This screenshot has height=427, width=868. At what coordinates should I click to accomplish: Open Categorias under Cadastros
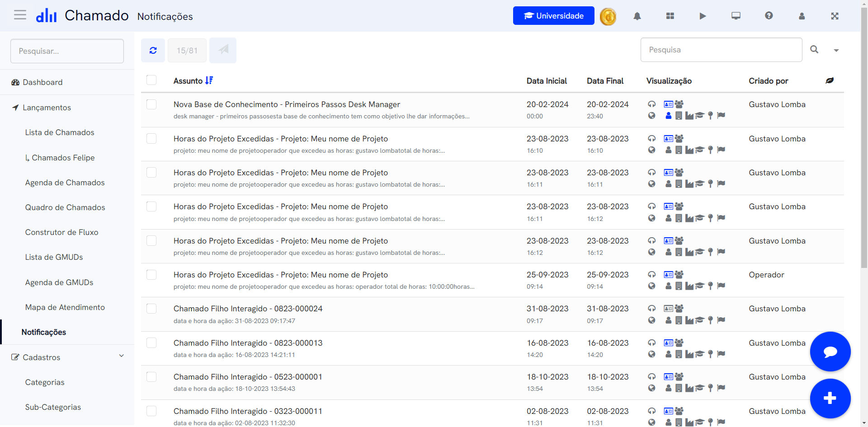pyautogui.click(x=45, y=382)
